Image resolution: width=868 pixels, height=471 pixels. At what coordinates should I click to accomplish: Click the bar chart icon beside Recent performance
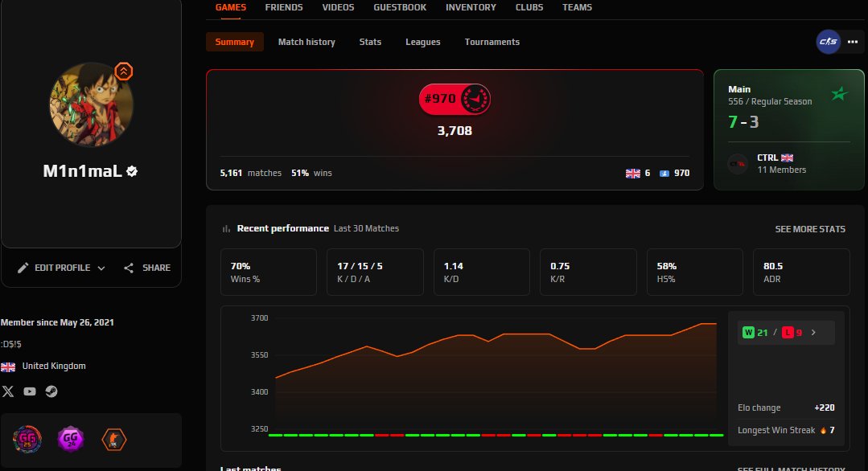pyautogui.click(x=226, y=229)
